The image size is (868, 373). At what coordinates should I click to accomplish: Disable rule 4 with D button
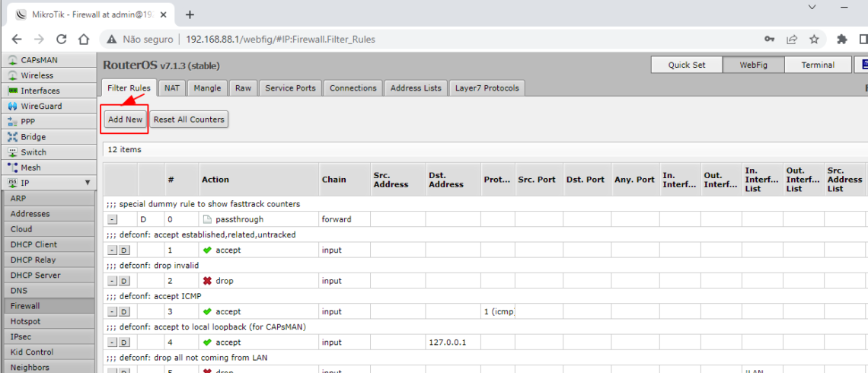click(x=124, y=343)
